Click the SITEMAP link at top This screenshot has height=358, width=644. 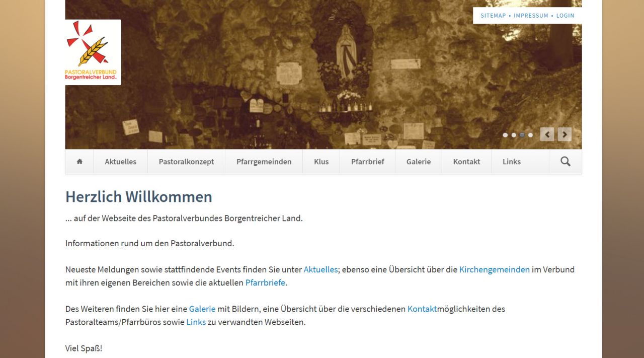coord(493,16)
